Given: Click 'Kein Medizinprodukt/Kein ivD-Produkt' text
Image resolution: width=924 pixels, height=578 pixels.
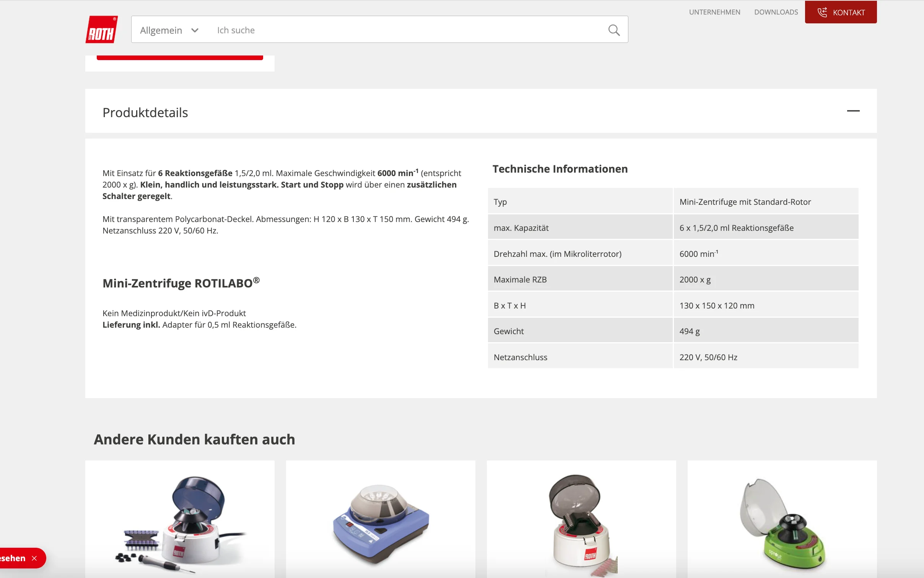Looking at the screenshot, I should pos(174,313).
